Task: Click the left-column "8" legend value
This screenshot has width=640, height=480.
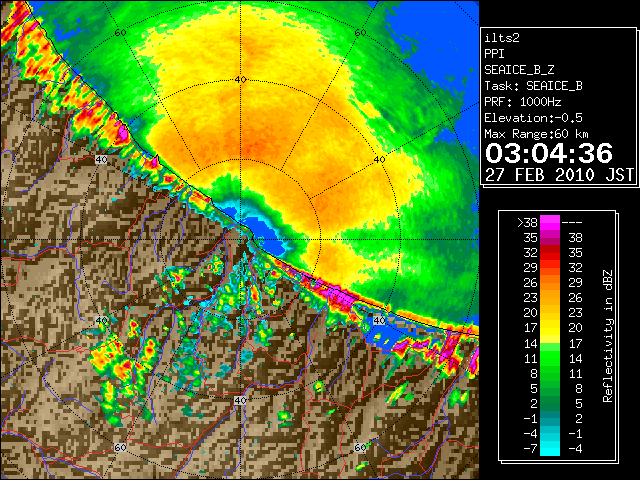Action: click(534, 373)
